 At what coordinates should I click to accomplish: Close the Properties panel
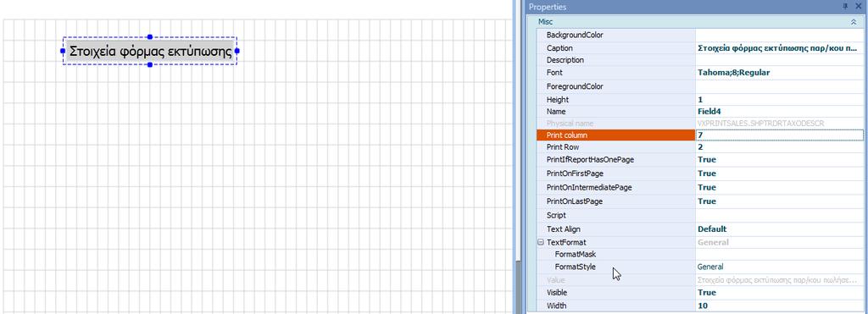859,7
